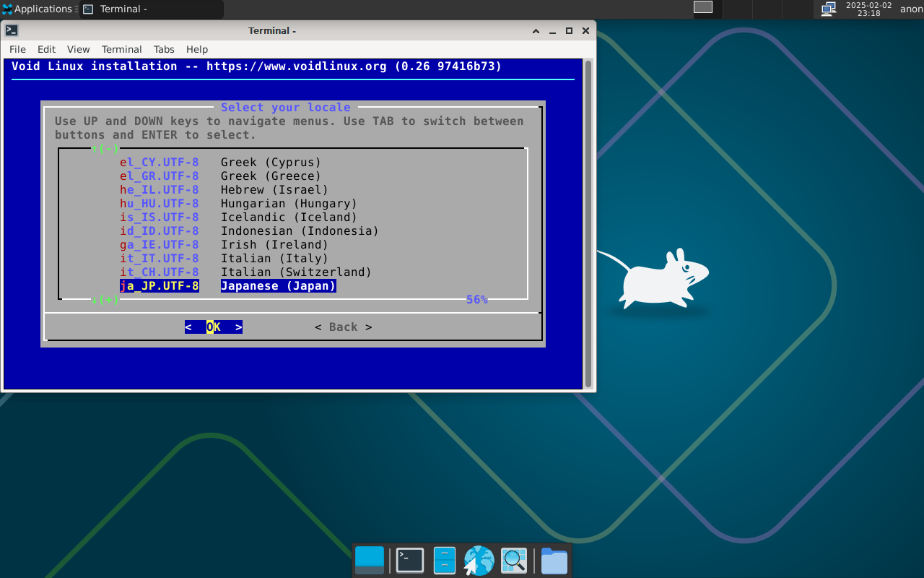Open the File Manager drawer icon in the dock
924x578 pixels.
tap(445, 561)
